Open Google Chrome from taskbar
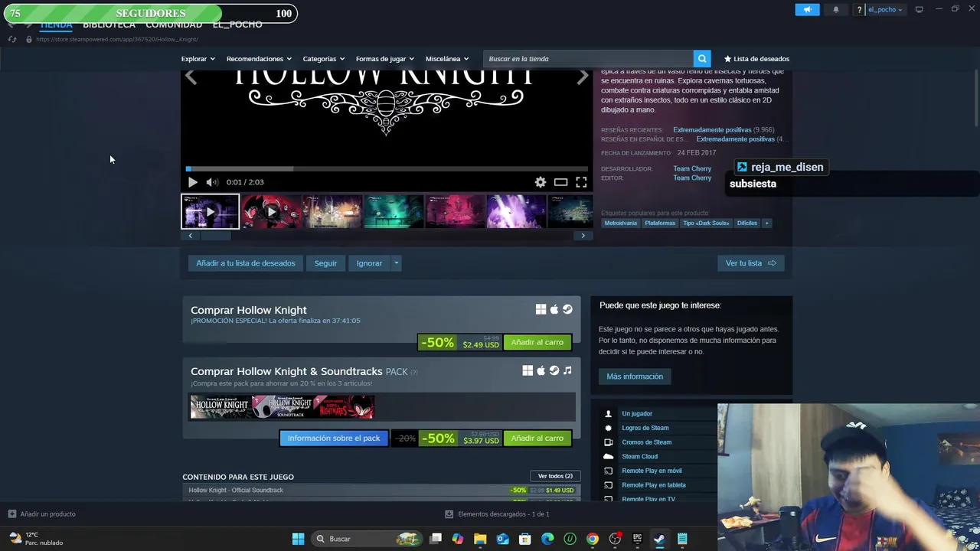 593,539
